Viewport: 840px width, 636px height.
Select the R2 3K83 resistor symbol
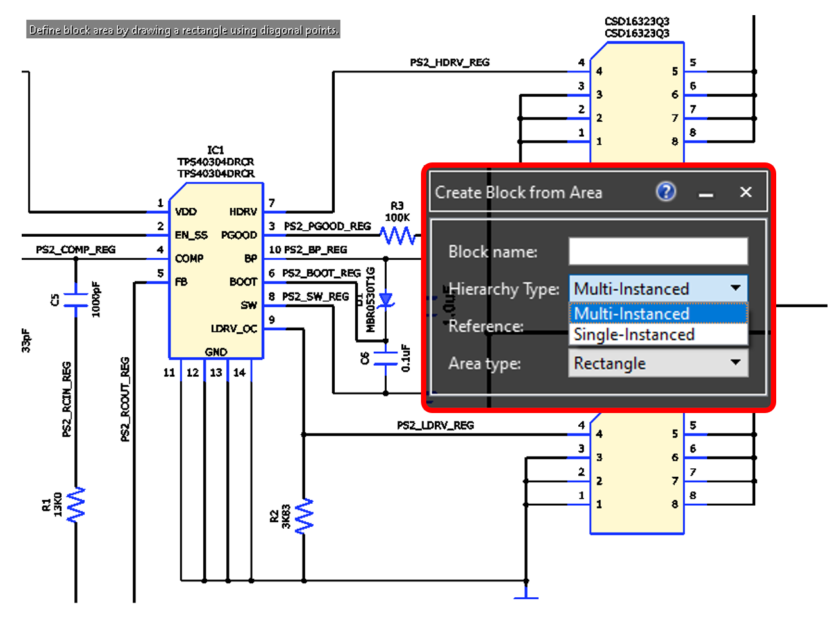pos(304,516)
